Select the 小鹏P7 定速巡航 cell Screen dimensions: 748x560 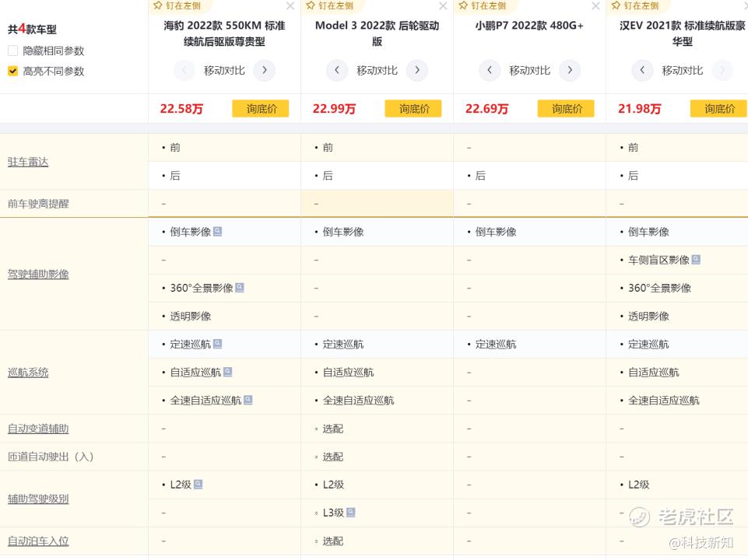click(529, 344)
